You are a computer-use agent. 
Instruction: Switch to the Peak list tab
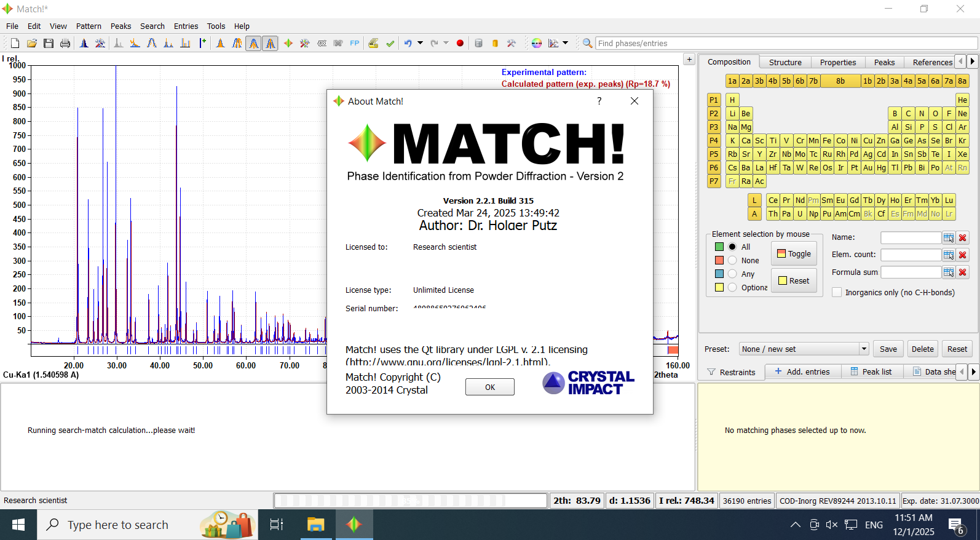871,371
